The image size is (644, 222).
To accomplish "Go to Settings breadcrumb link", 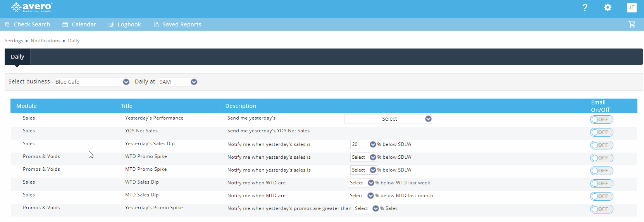I will 14,41.
